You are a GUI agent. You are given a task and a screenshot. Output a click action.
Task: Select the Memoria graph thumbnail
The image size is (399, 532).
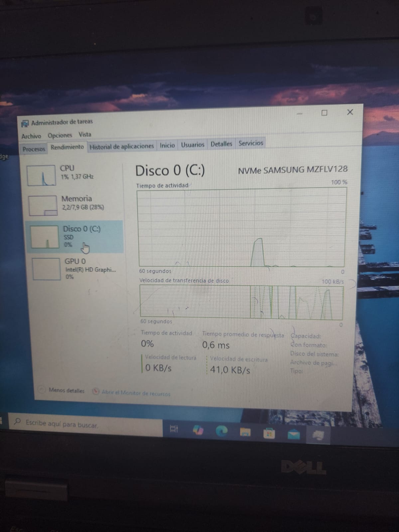[x=43, y=205]
